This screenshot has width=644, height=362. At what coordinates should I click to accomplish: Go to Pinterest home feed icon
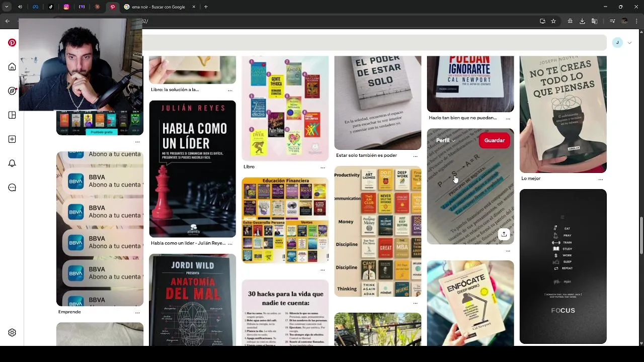pos(12,67)
